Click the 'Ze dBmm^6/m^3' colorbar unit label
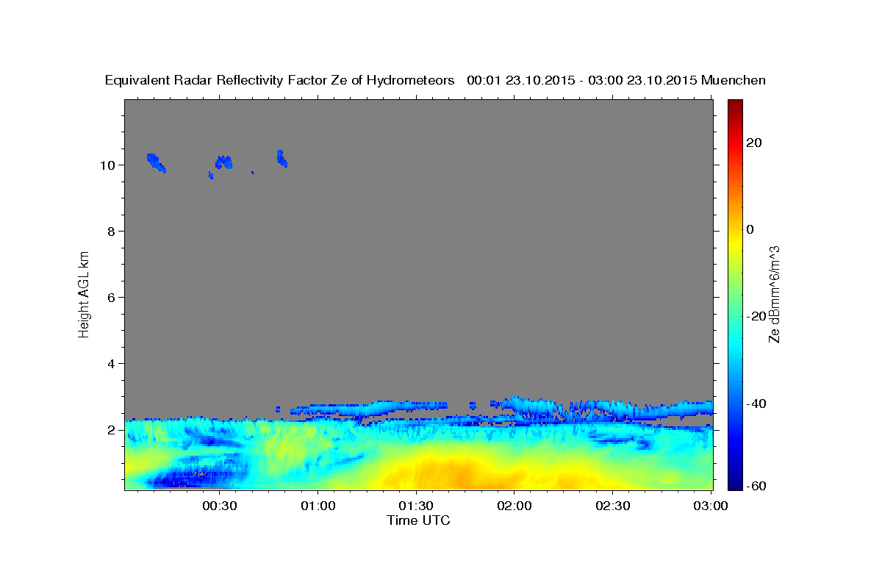 coord(774,293)
